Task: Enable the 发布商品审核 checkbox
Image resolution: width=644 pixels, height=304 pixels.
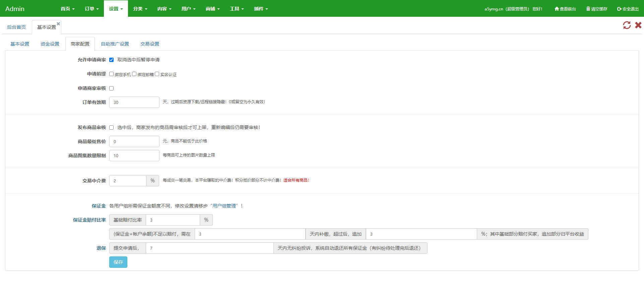Action: pos(112,128)
